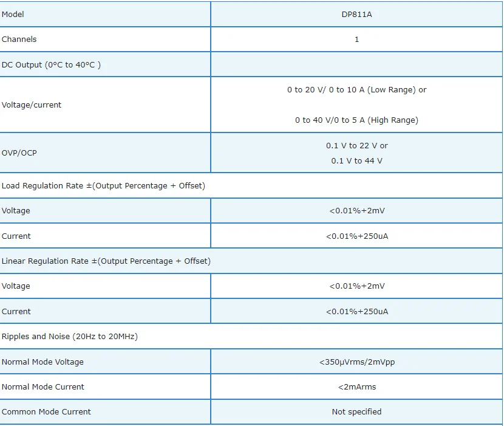Click 'DC Output (0°C to 40°C )' label
The image size is (504, 426).
[51, 64]
